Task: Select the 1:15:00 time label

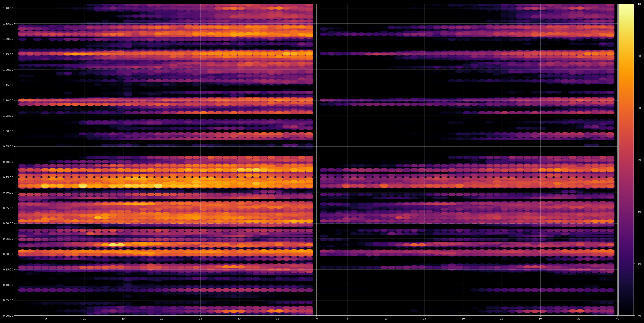Action: [8, 85]
